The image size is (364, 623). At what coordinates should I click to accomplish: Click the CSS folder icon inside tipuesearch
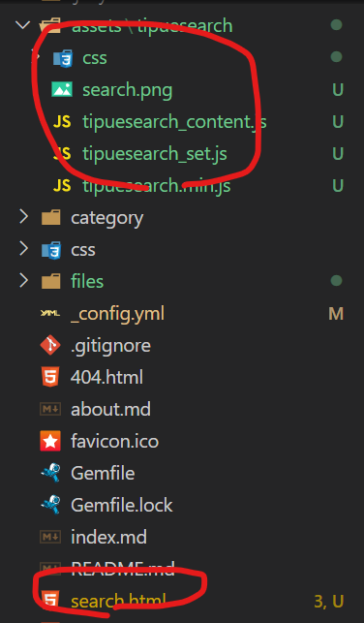coord(63,58)
